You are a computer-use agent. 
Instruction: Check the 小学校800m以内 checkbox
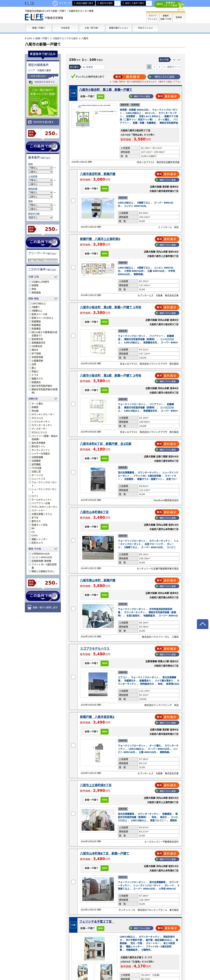tap(30, 554)
